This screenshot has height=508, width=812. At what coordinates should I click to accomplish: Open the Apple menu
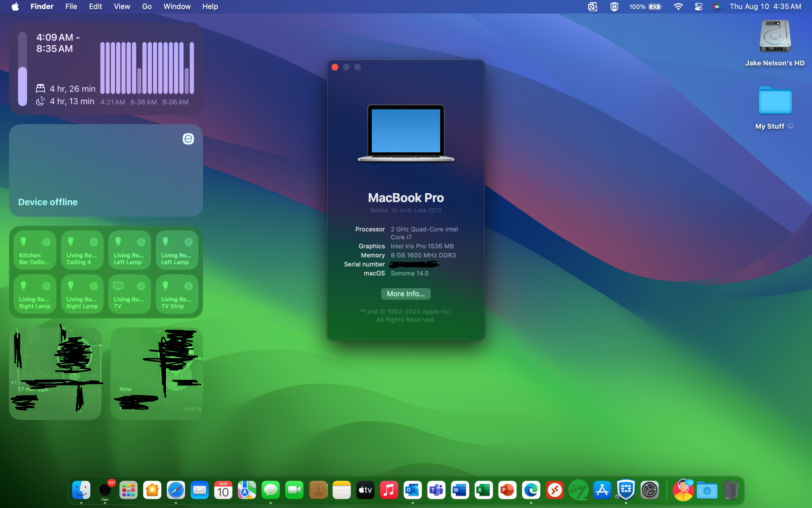tap(15, 7)
